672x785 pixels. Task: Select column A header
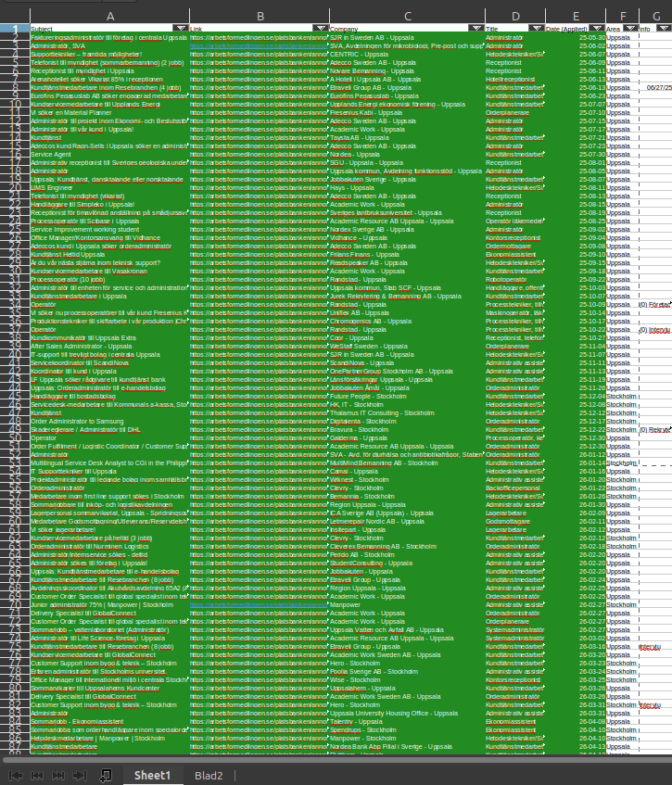point(110,17)
